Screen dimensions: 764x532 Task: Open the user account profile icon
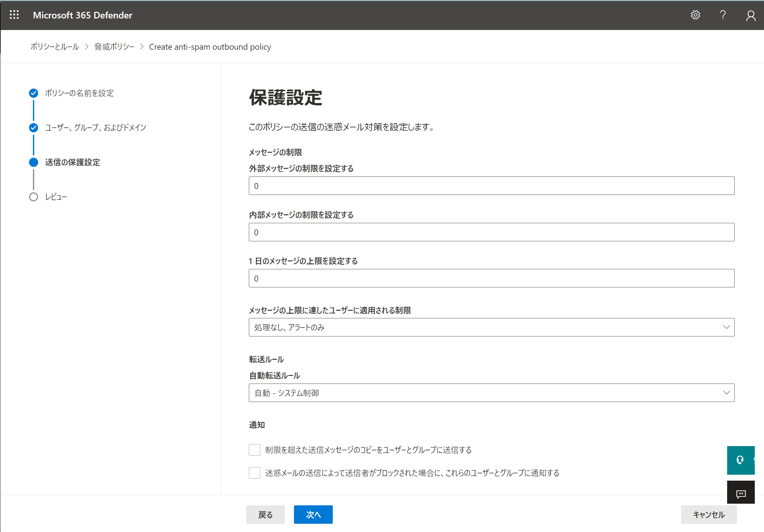pyautogui.click(x=751, y=15)
